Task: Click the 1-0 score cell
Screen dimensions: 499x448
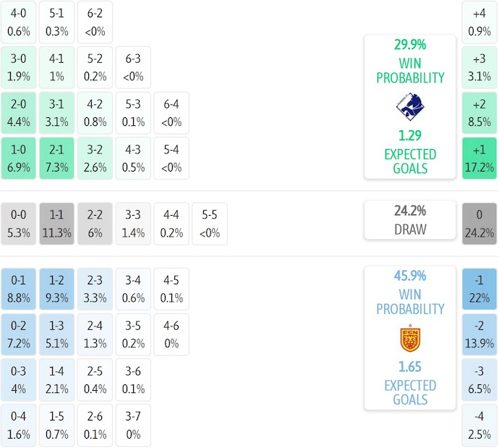Action: pos(19,158)
